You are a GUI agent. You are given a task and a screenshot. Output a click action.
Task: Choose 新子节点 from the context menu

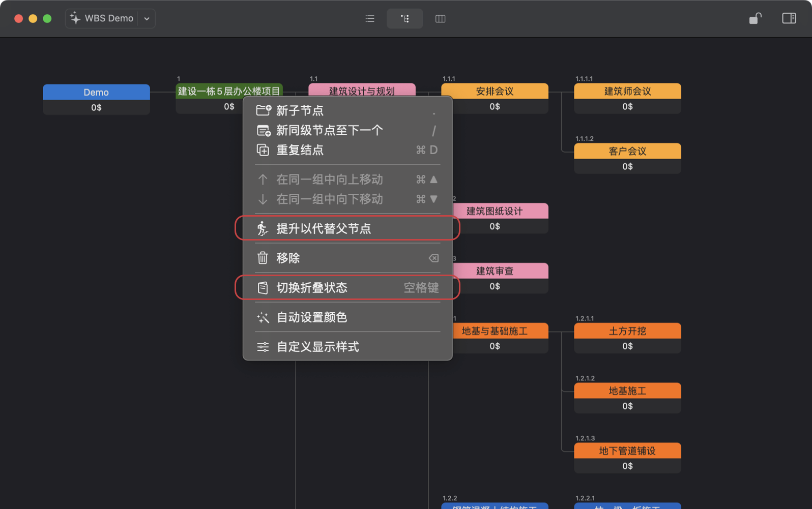pos(300,111)
